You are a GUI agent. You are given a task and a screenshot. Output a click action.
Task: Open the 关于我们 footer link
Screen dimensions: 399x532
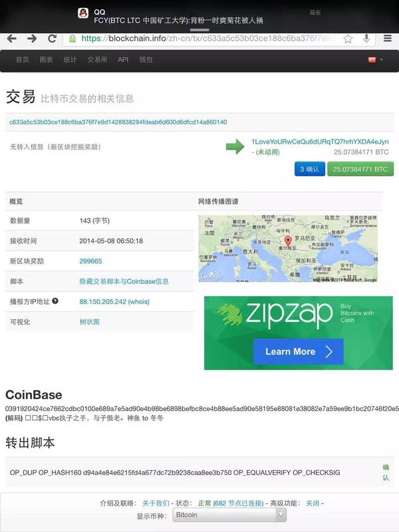[156, 503]
